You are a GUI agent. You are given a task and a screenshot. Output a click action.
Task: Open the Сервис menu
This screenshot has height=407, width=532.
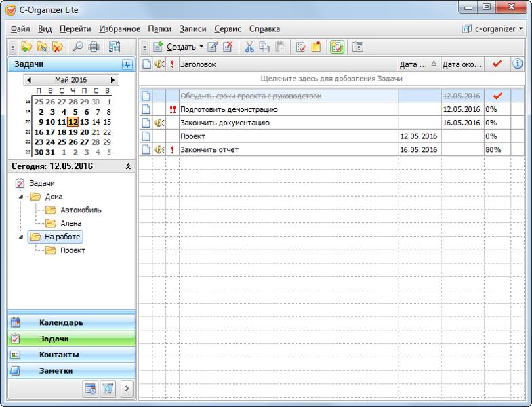click(227, 29)
